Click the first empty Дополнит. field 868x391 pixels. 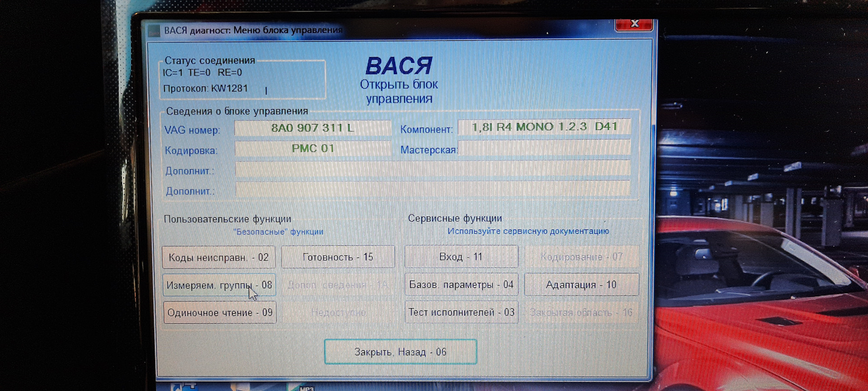[433, 168]
